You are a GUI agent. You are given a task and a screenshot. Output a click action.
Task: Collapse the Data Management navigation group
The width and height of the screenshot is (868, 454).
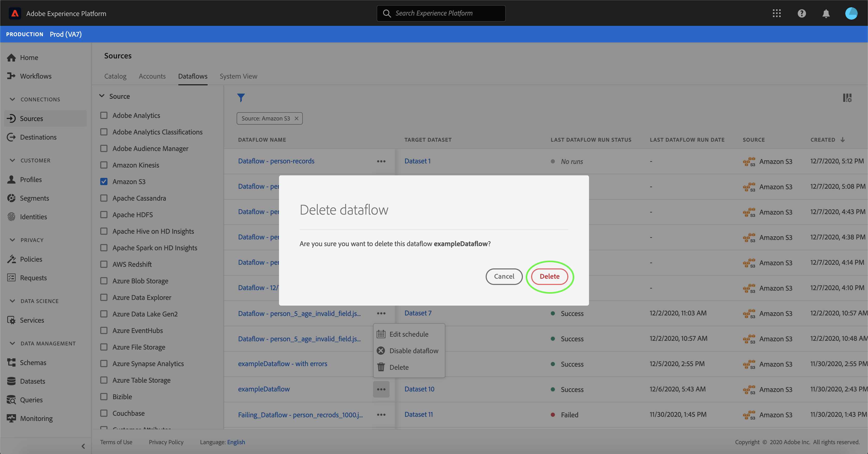[12, 343]
